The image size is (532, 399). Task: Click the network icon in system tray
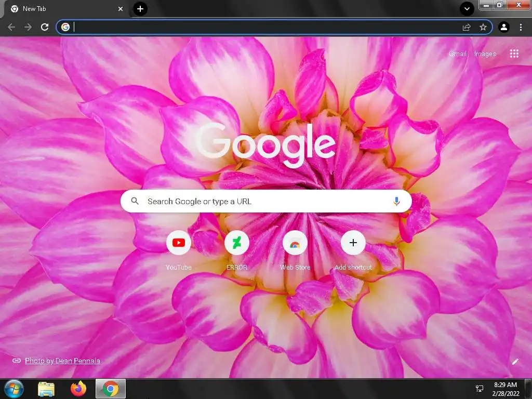tap(480, 389)
